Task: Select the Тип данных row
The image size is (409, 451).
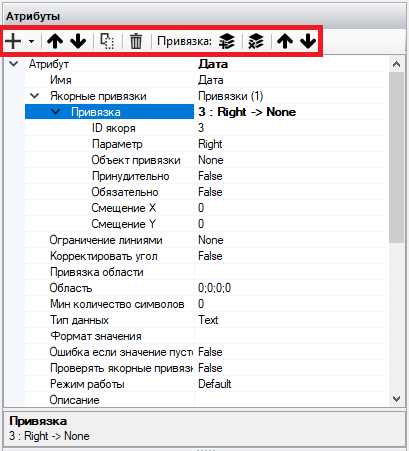Action: (207, 320)
